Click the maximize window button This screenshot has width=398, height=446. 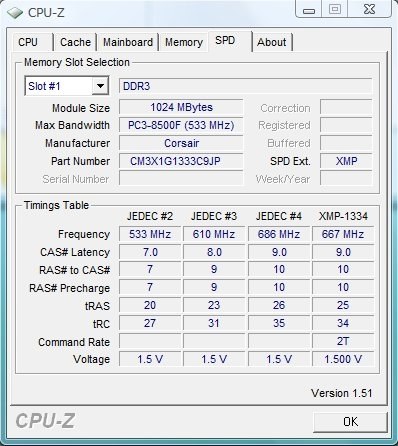(x=335, y=9)
